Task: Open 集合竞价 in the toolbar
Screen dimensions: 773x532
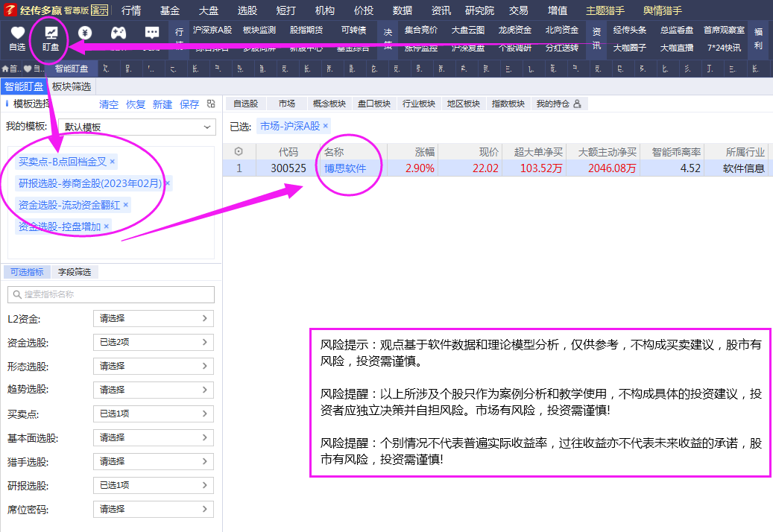Action: 421,30
